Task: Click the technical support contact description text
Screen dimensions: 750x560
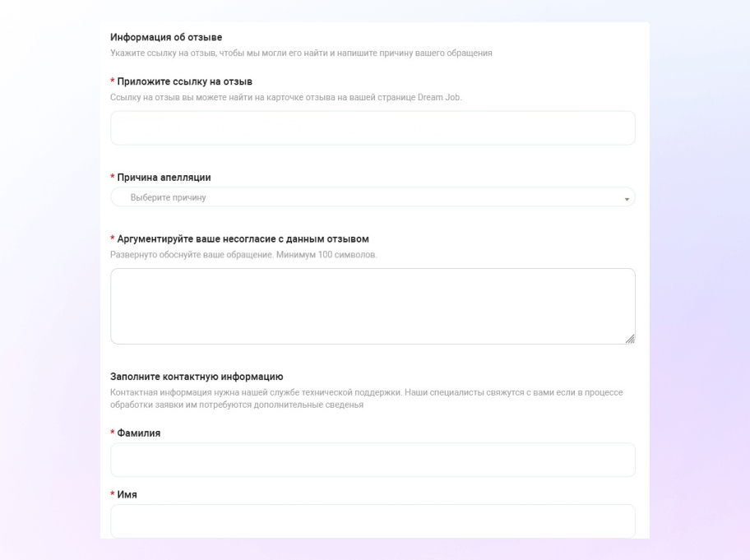Action: [366, 398]
